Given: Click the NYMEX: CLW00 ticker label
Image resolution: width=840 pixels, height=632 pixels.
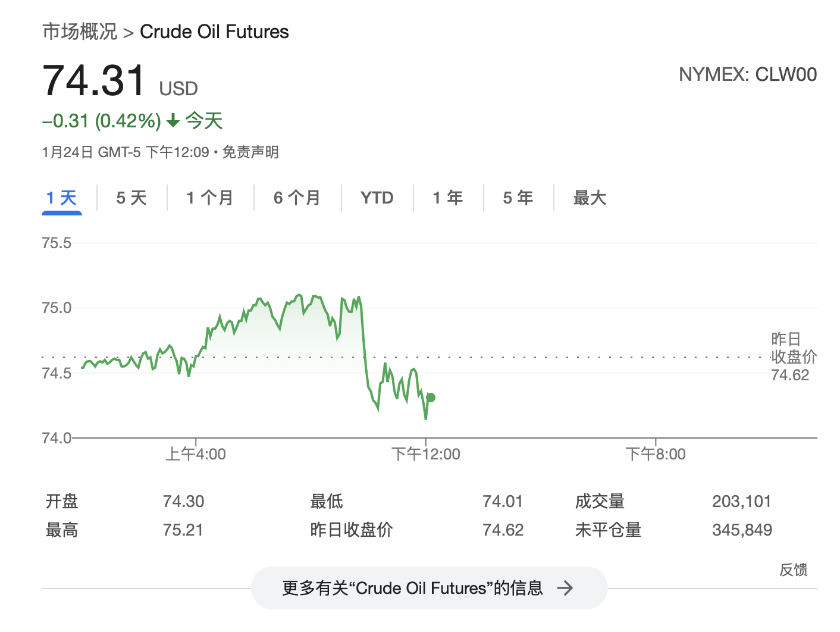Looking at the screenshot, I should click(748, 74).
